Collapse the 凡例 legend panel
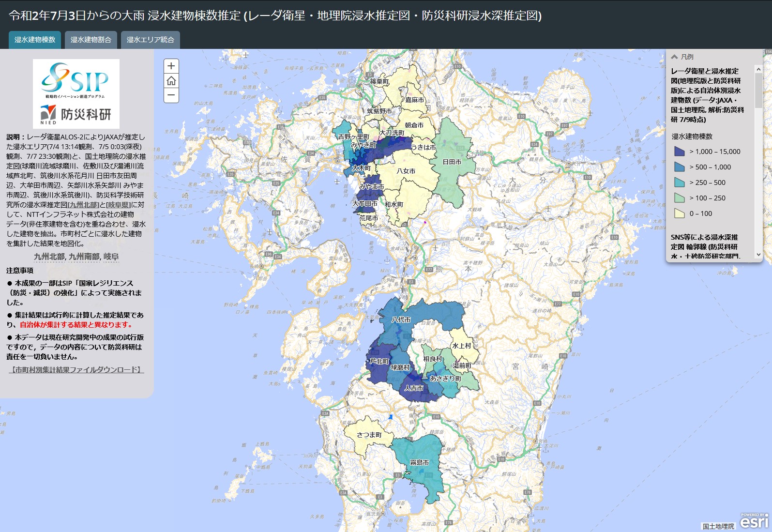This screenshot has width=772, height=532. pyautogui.click(x=674, y=57)
